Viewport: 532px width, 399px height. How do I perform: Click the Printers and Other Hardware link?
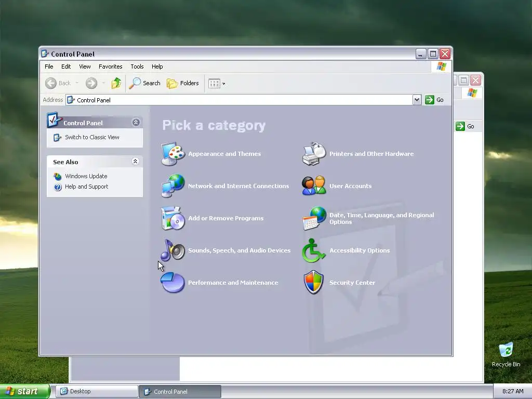coord(371,154)
